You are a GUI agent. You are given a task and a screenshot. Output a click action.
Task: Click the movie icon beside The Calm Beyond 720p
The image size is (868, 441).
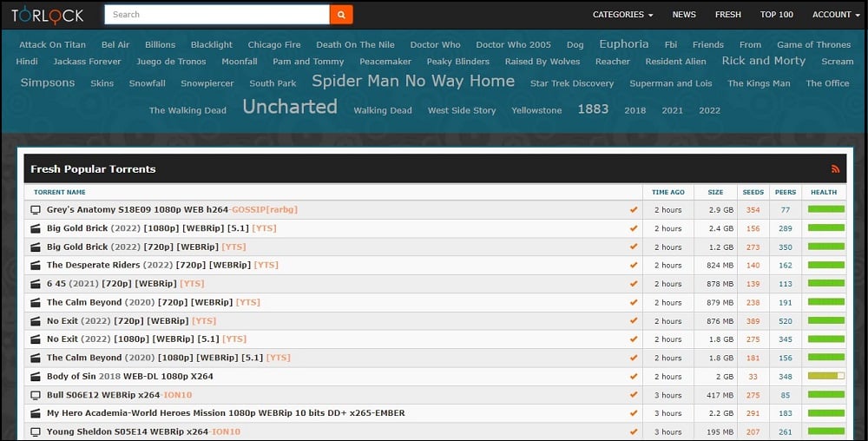tap(36, 302)
